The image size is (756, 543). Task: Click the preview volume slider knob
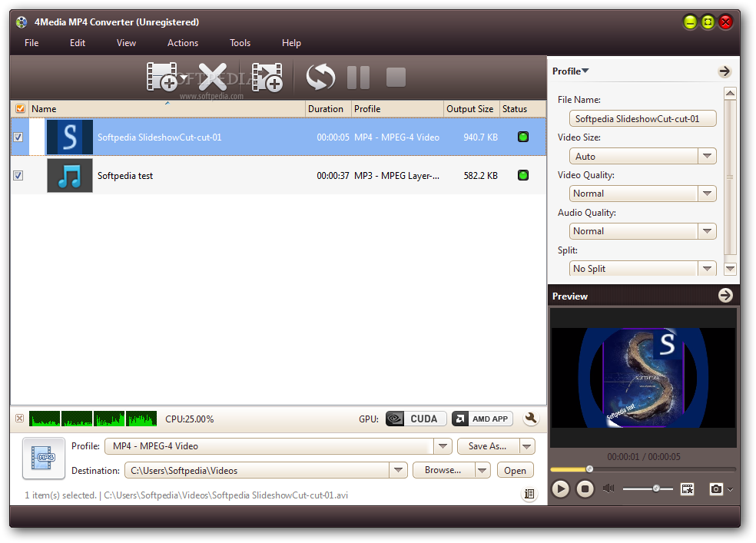tap(656, 488)
